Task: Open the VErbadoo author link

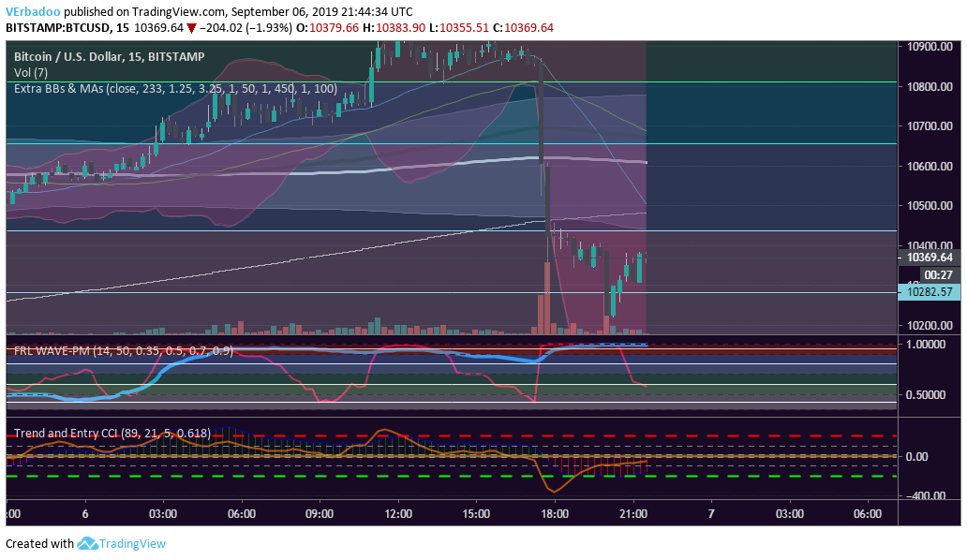Action: click(x=34, y=11)
